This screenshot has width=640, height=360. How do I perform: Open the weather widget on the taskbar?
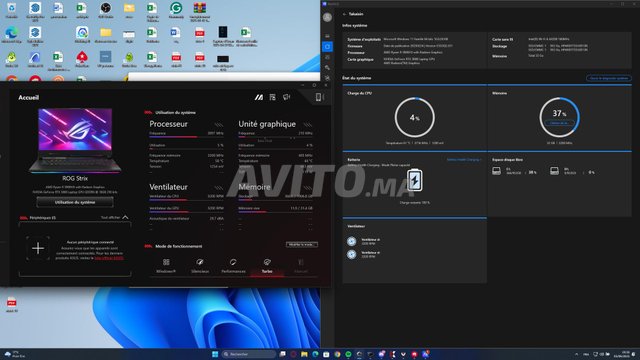coord(15,354)
